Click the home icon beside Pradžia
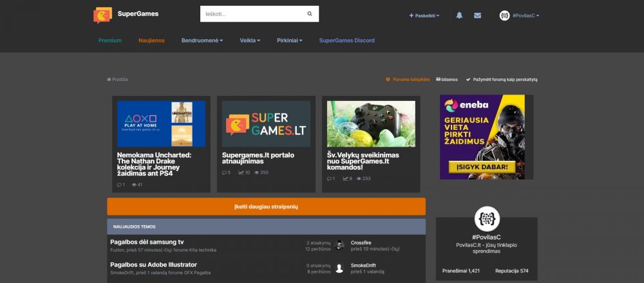The width and height of the screenshot is (644, 283). pyautogui.click(x=109, y=80)
